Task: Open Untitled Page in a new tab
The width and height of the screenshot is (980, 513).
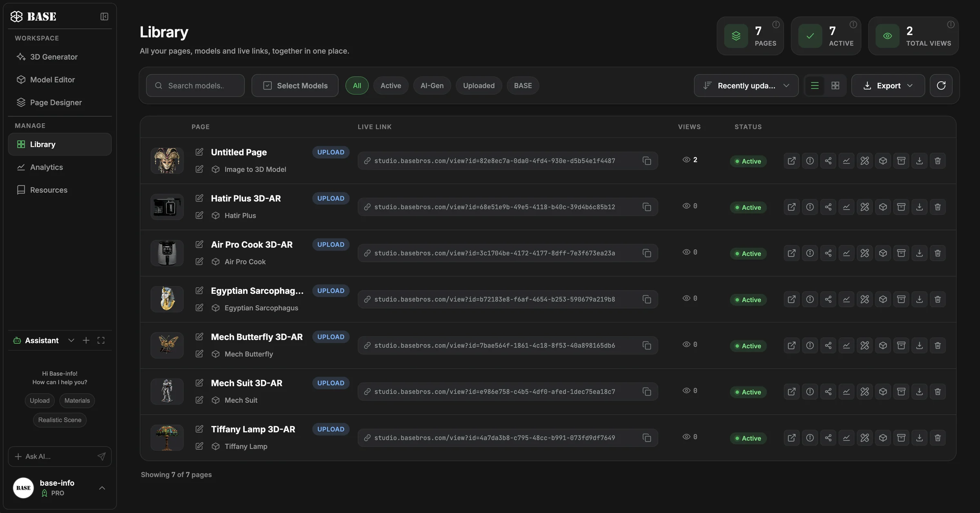Action: point(791,161)
